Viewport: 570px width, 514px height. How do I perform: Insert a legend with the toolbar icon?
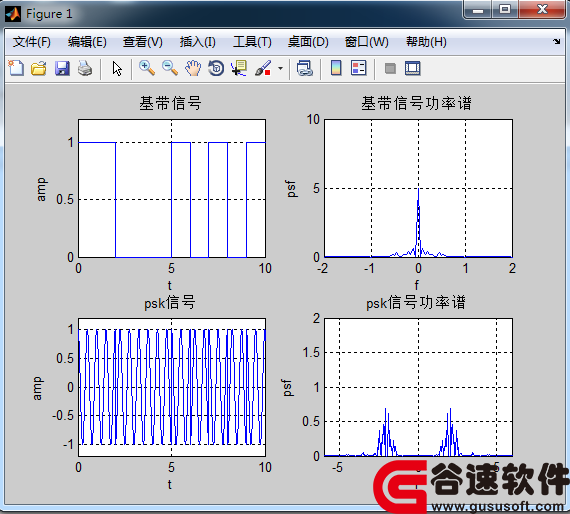359,68
